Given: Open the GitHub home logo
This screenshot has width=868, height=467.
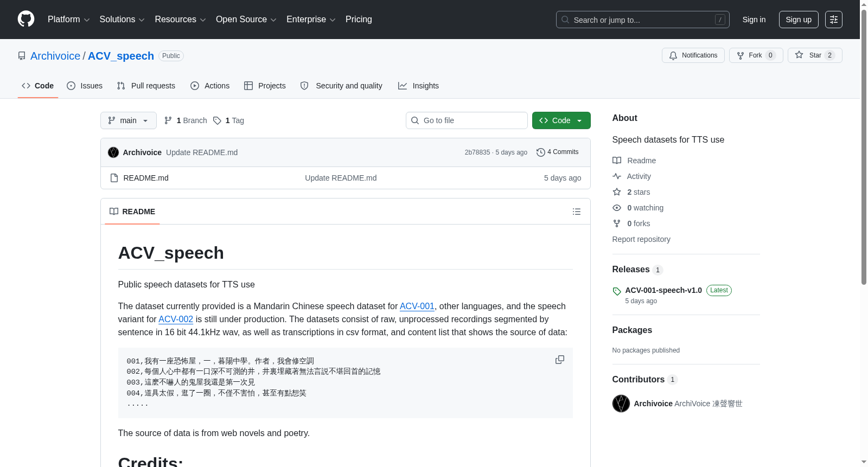Looking at the screenshot, I should 26,19.
